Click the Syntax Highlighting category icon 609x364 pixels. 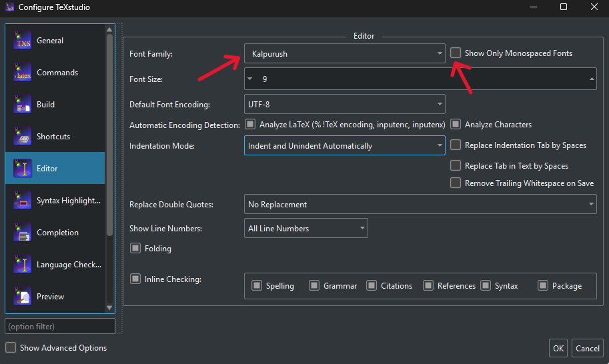click(23, 201)
